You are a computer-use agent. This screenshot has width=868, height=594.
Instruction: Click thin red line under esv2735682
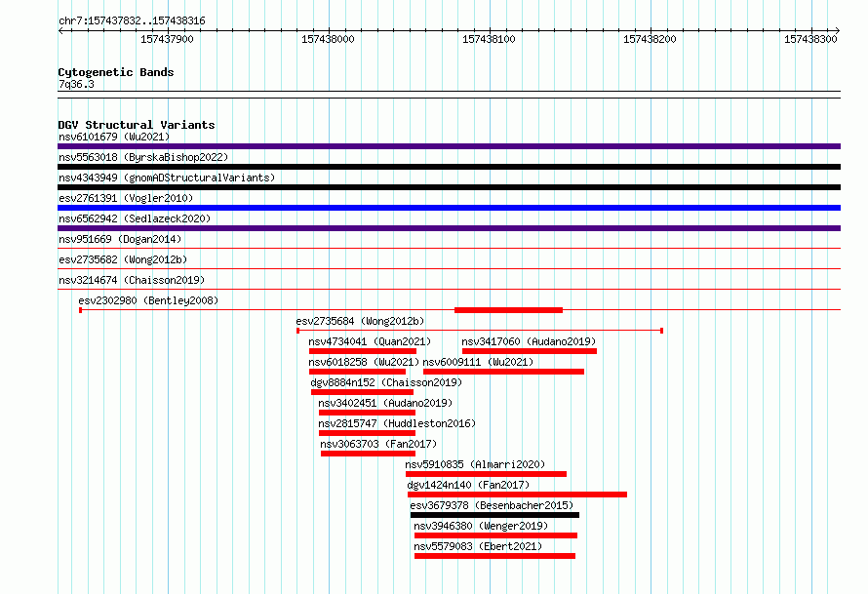449,269
